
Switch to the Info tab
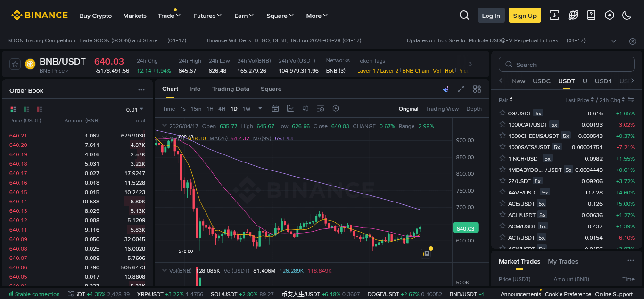coord(195,89)
